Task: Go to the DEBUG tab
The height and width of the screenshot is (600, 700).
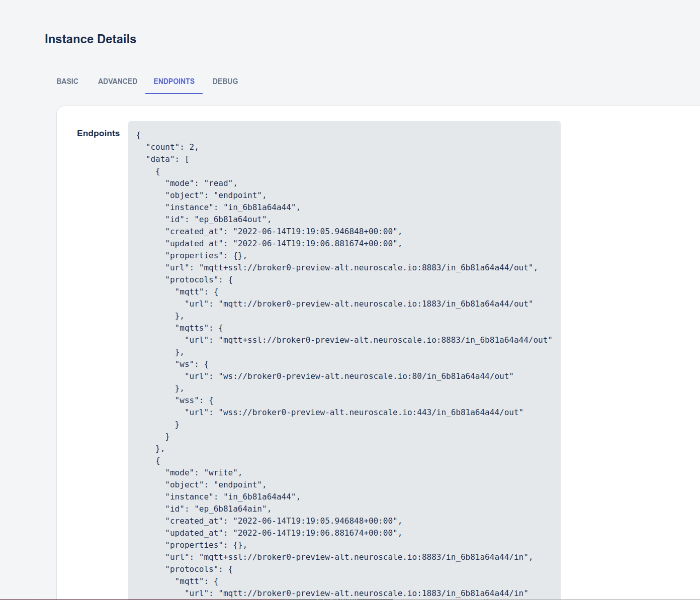Action: point(225,81)
